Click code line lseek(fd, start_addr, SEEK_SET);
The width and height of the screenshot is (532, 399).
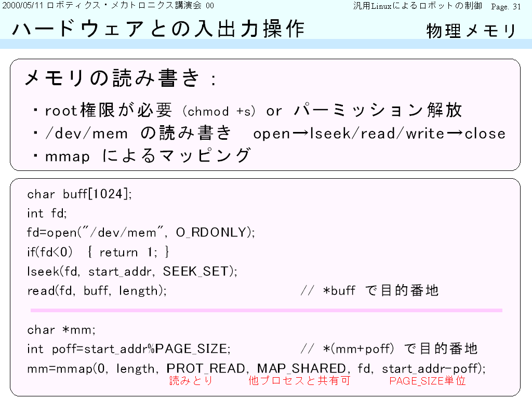click(132, 271)
